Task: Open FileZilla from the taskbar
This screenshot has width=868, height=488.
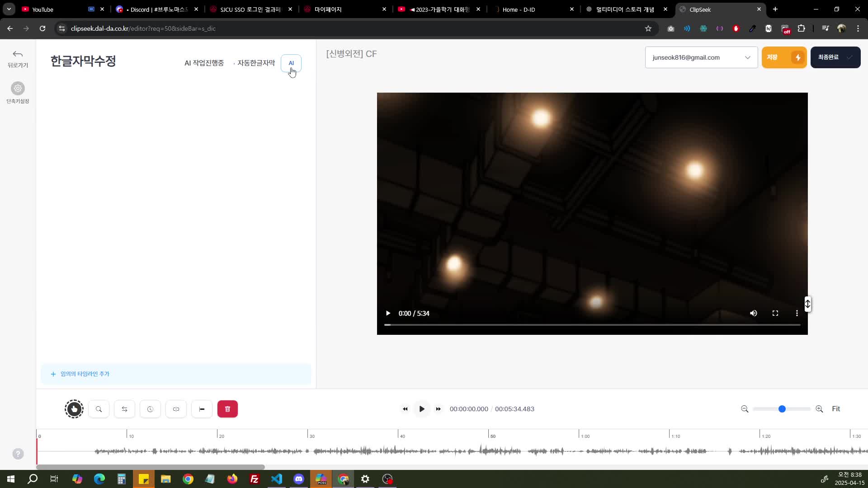Action: click(x=255, y=479)
